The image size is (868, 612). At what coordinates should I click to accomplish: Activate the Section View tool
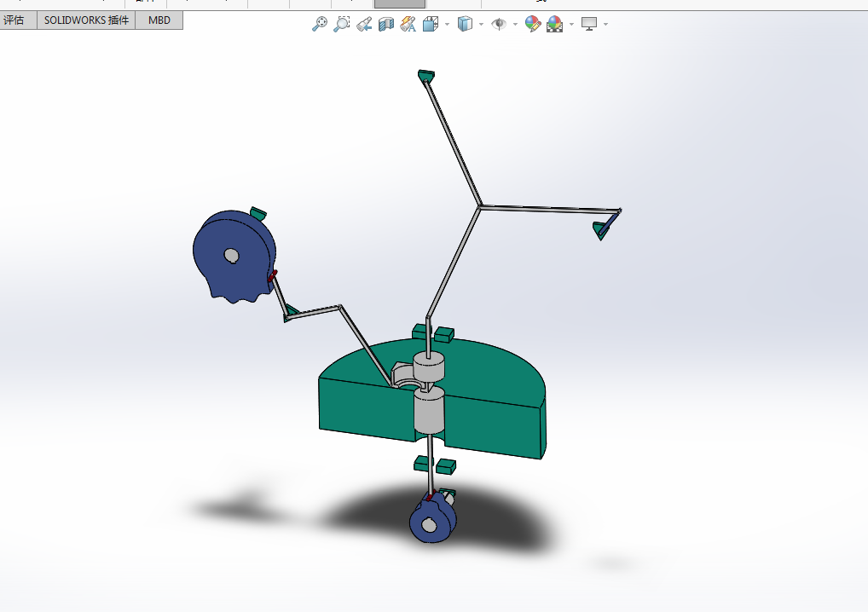386,24
